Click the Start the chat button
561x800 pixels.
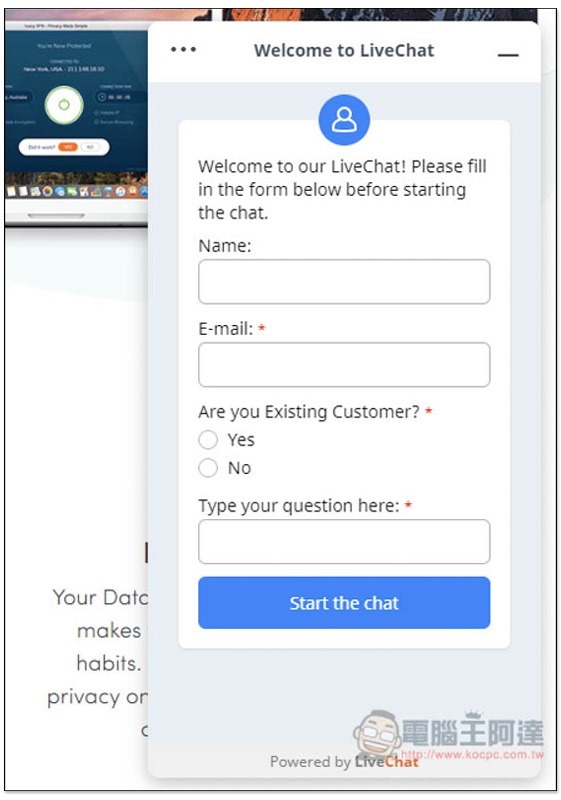click(344, 603)
